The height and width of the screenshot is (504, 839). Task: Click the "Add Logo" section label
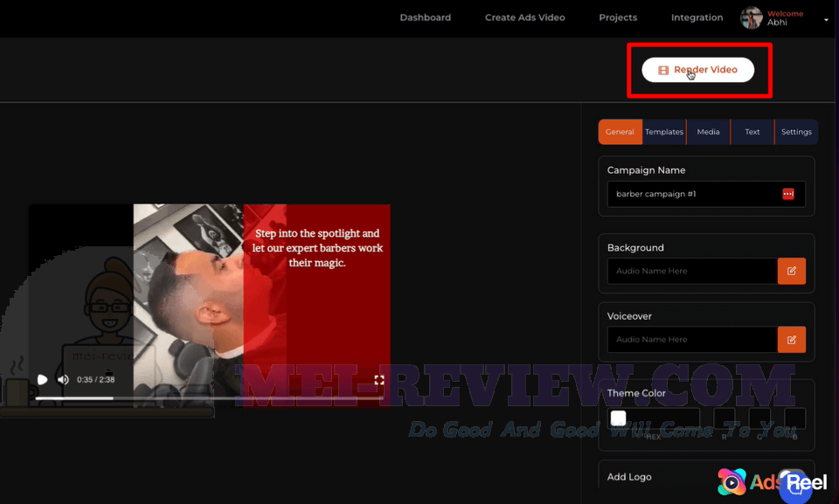(x=629, y=477)
